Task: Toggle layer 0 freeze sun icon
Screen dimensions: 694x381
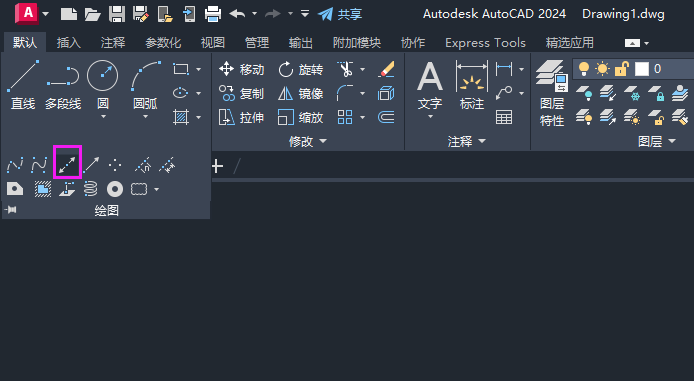Action: click(602, 69)
